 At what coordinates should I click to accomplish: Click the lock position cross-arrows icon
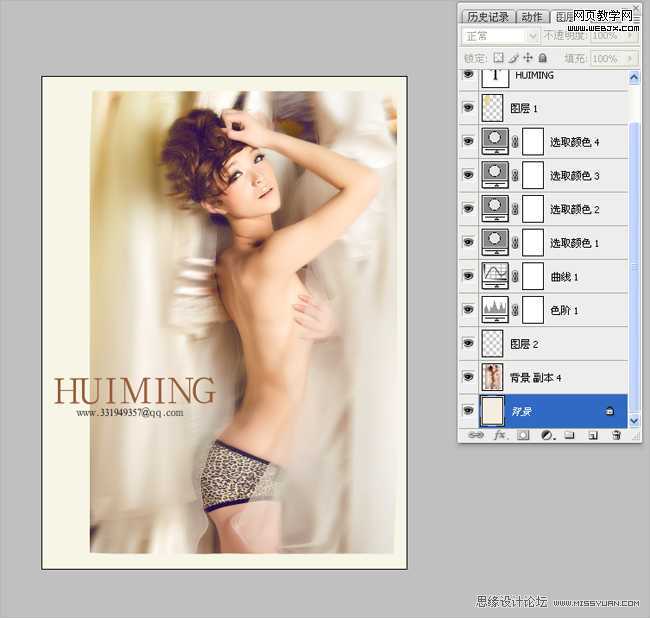[528, 59]
